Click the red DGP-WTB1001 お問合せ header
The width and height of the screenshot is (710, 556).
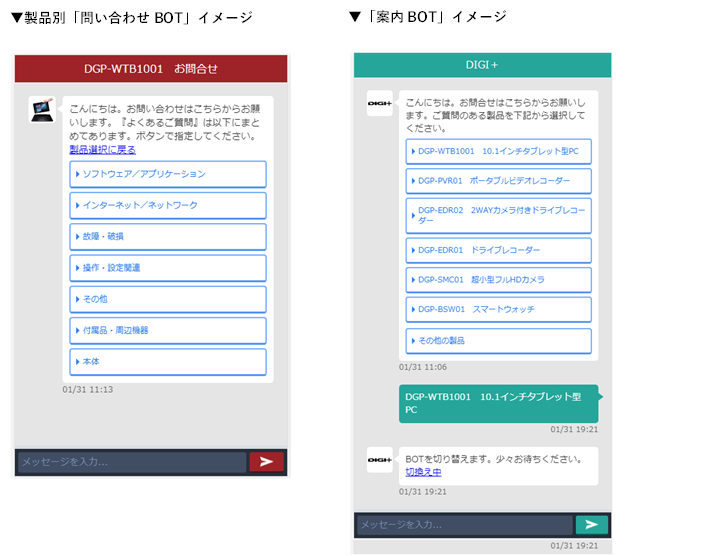coord(151,69)
